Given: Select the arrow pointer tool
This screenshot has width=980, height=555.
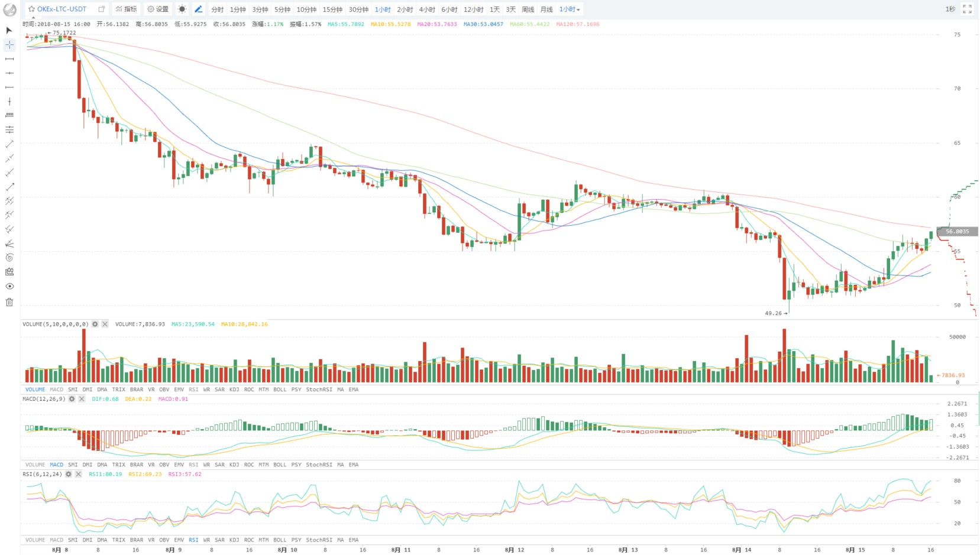Looking at the screenshot, I should tap(9, 30).
